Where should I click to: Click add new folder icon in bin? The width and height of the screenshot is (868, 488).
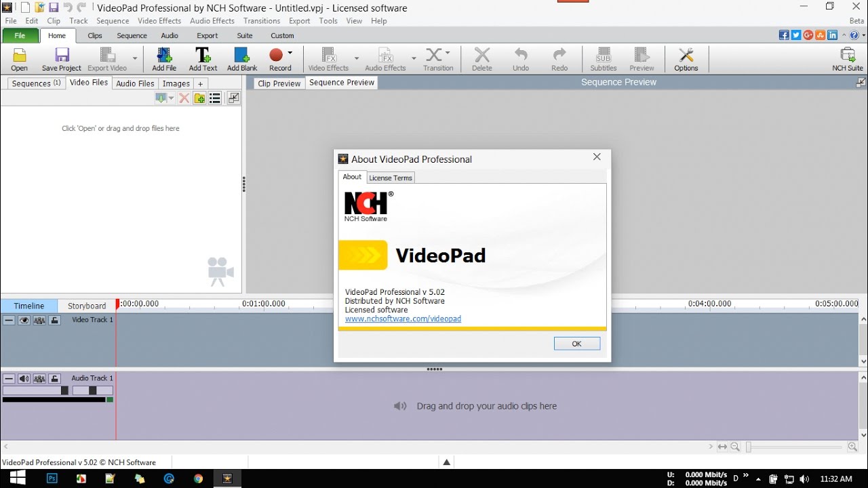pyautogui.click(x=199, y=98)
